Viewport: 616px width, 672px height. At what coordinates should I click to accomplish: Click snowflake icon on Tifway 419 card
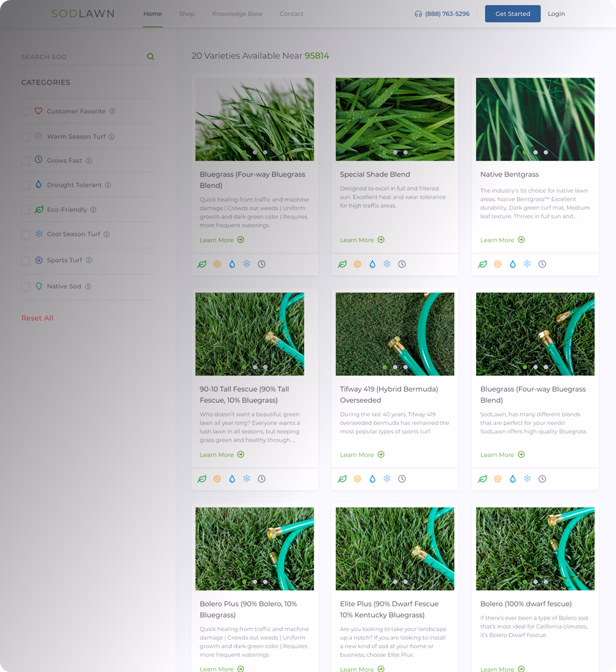click(x=387, y=478)
